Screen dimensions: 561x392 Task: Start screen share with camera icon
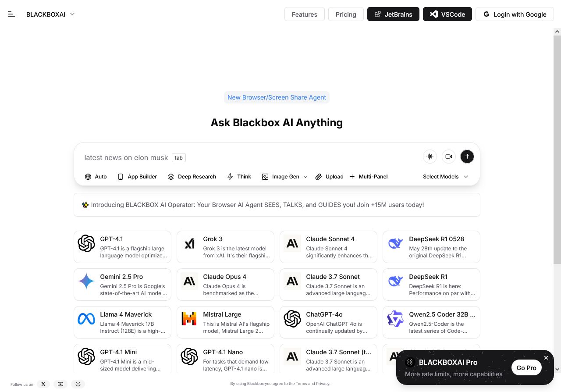449,157
